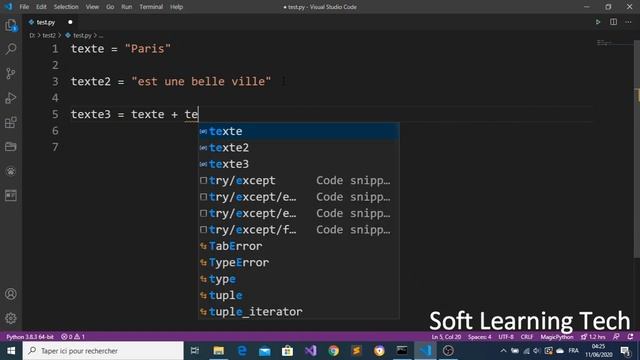Select the 'texte' autocomplete suggestion
The width and height of the screenshot is (640, 360).
(x=299, y=131)
